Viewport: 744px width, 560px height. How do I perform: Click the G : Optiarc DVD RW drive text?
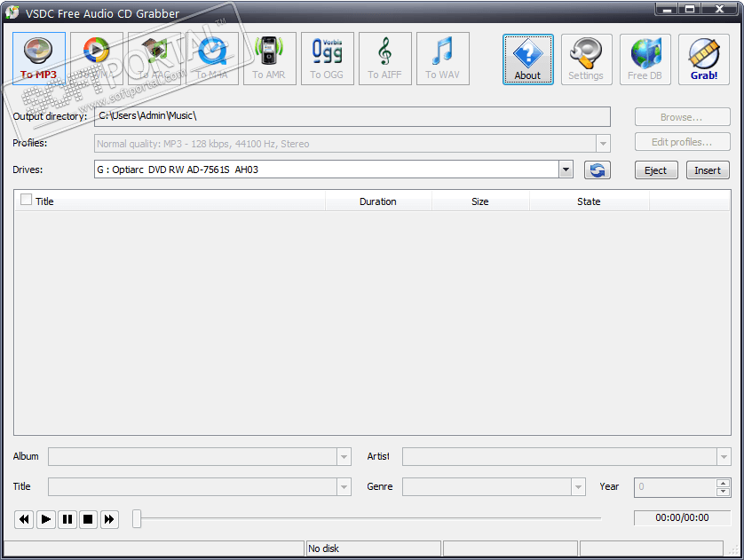coord(178,170)
